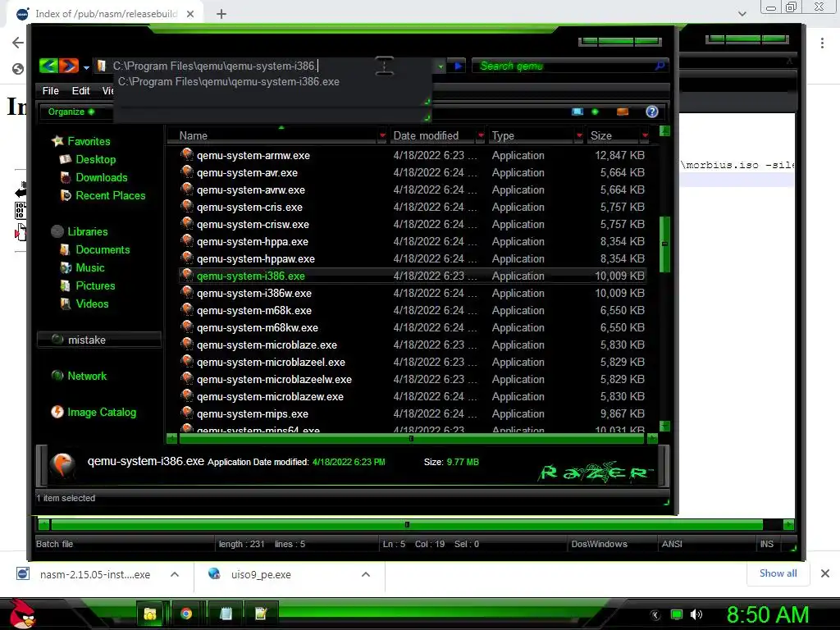Open the Type column filter arrow

579,135
